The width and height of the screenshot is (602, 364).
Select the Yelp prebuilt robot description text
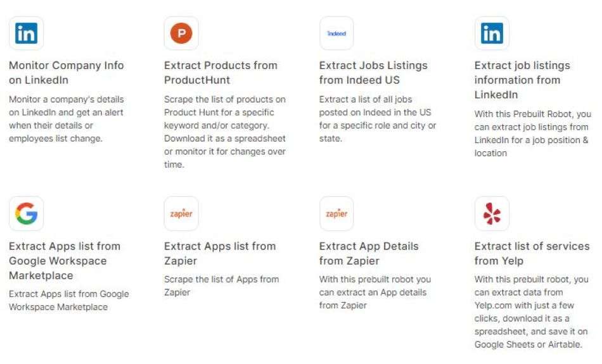(x=532, y=312)
